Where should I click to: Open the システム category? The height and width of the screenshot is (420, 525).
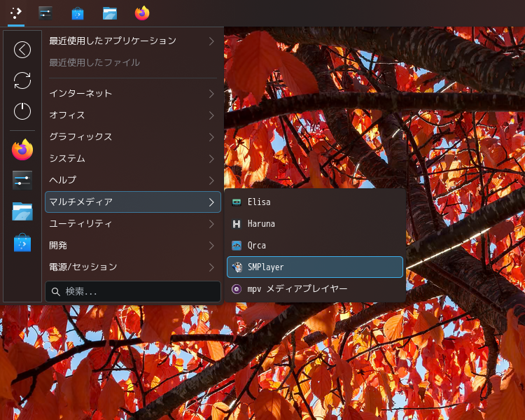[x=133, y=158]
